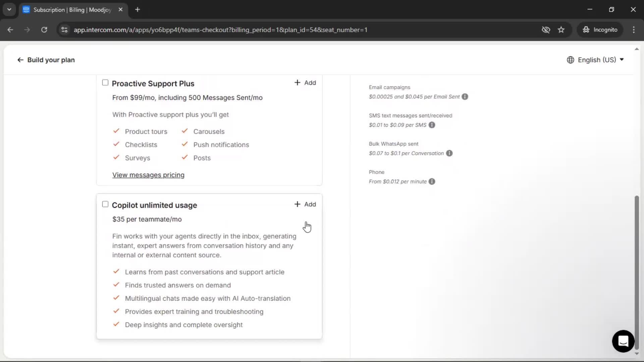Select the Subscription Billing Moodjoy tab
This screenshot has width=644, height=362.
[x=73, y=10]
